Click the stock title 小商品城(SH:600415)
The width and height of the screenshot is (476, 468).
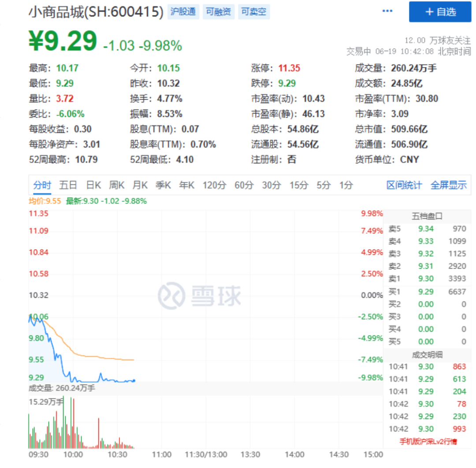tap(96, 12)
